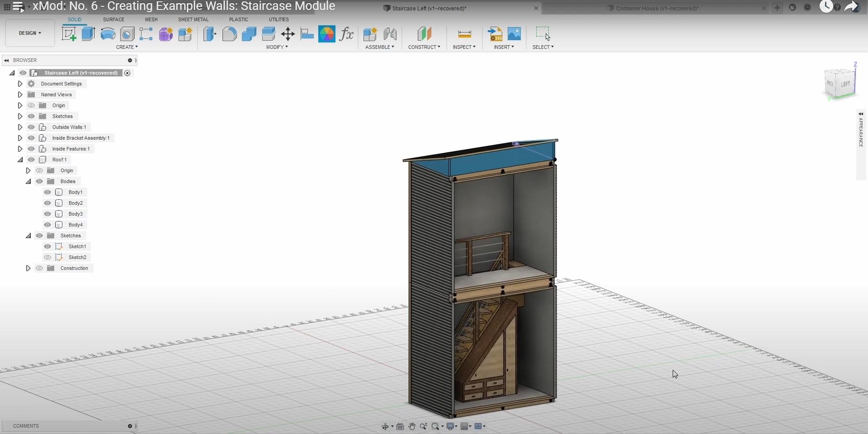Switch to the MESH tab
Viewport: 868px width, 434px height.
click(151, 19)
